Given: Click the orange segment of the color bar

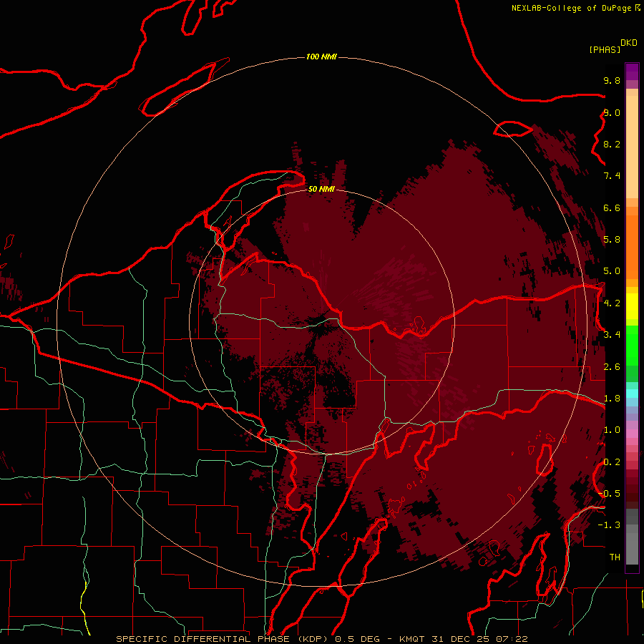Looking at the screenshot, I should (x=632, y=247).
